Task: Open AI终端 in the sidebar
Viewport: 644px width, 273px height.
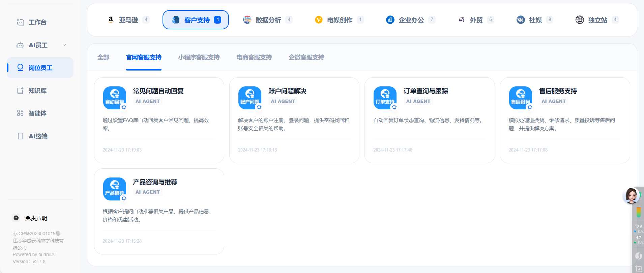Action: click(x=38, y=136)
